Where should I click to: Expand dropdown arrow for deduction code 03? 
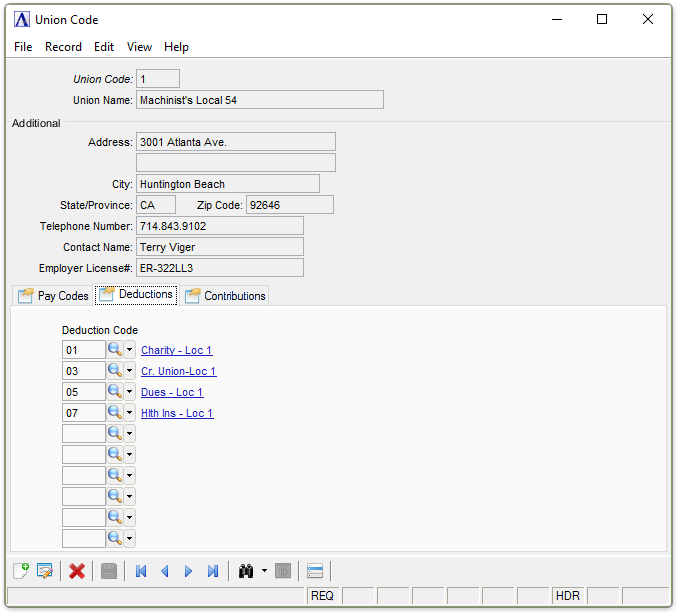[130, 371]
